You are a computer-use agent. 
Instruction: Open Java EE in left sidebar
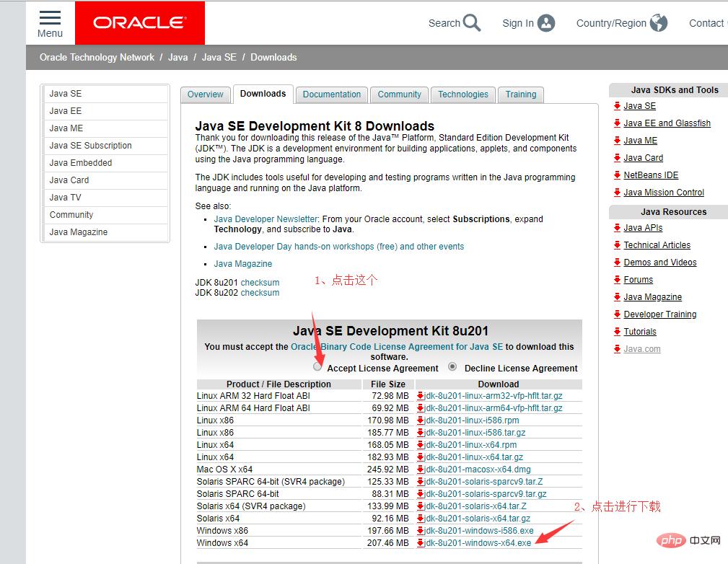[105, 111]
